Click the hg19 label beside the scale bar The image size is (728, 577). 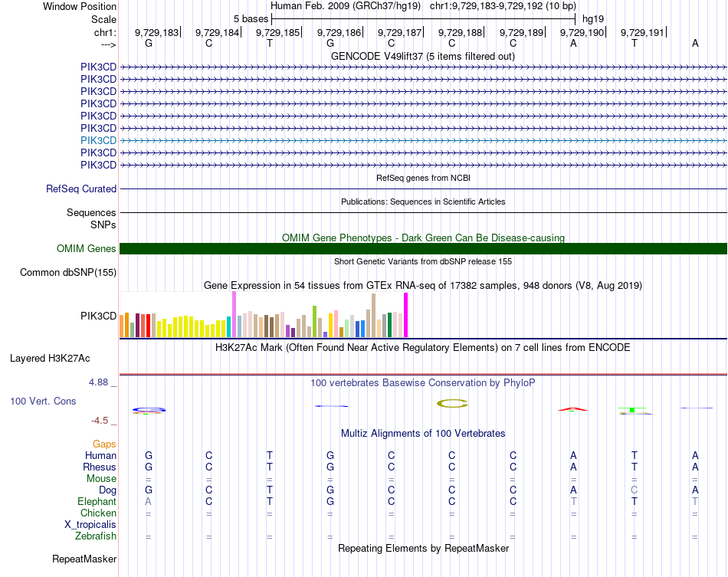click(x=593, y=19)
